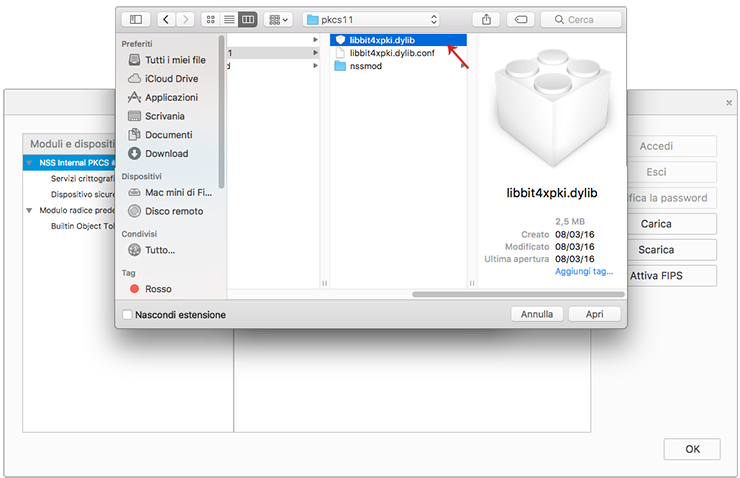740x478 pixels.
Task: Click the Apri button
Action: 594,314
